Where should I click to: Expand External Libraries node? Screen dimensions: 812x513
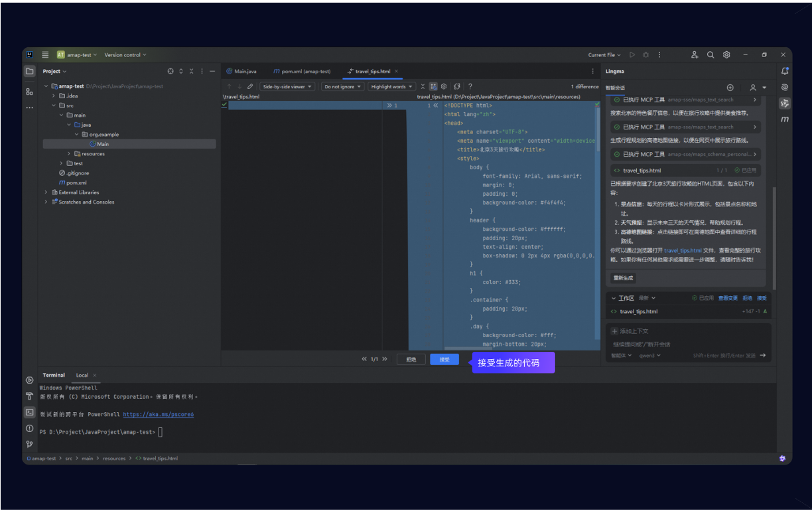(x=46, y=192)
